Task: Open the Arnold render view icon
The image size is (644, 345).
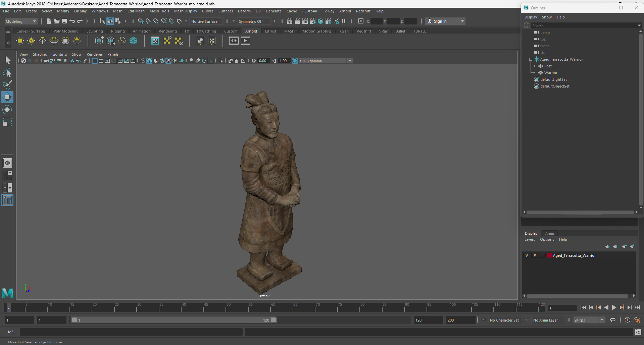Action: tap(234, 41)
